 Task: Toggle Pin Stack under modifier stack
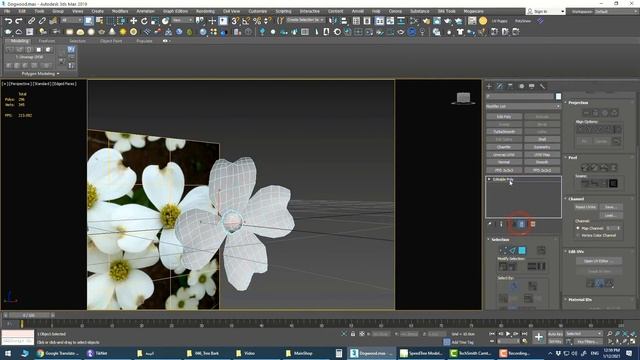490,224
